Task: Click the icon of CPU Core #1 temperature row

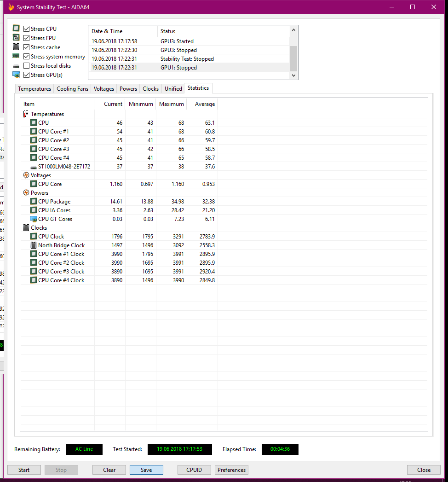Action: [34, 131]
